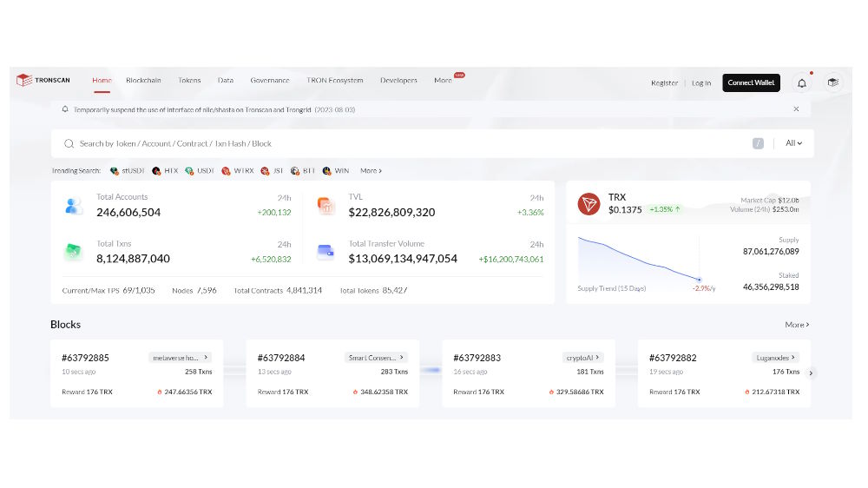Open the notifications bell

tap(801, 83)
